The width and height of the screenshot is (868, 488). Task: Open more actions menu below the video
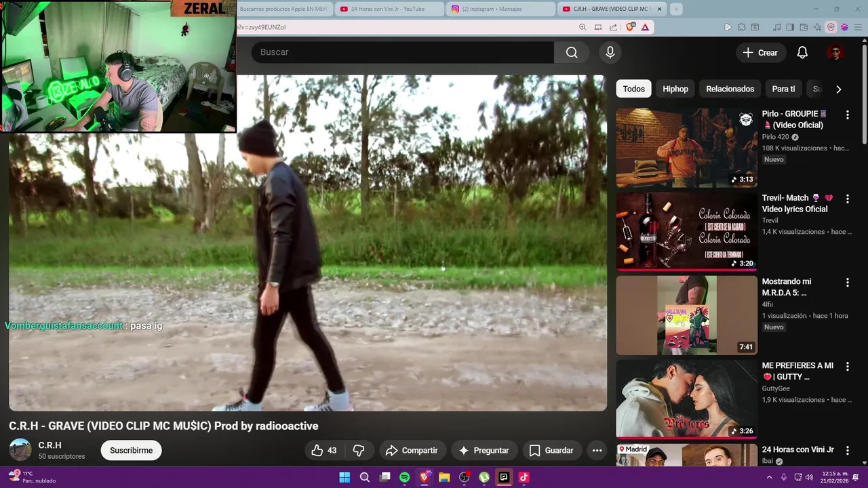click(x=597, y=450)
